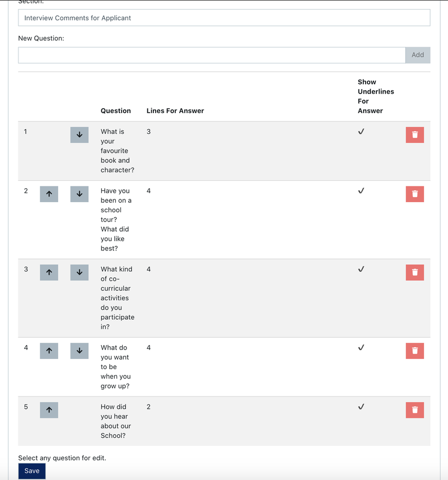This screenshot has height=480, width=448.
Task: Toggle underlines checkmark for question 1
Action: point(361,132)
